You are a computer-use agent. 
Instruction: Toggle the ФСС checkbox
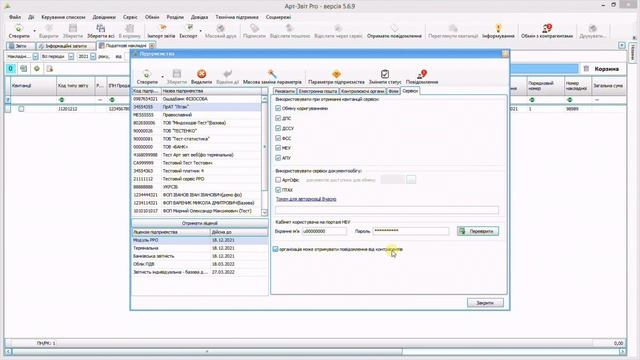(278, 138)
